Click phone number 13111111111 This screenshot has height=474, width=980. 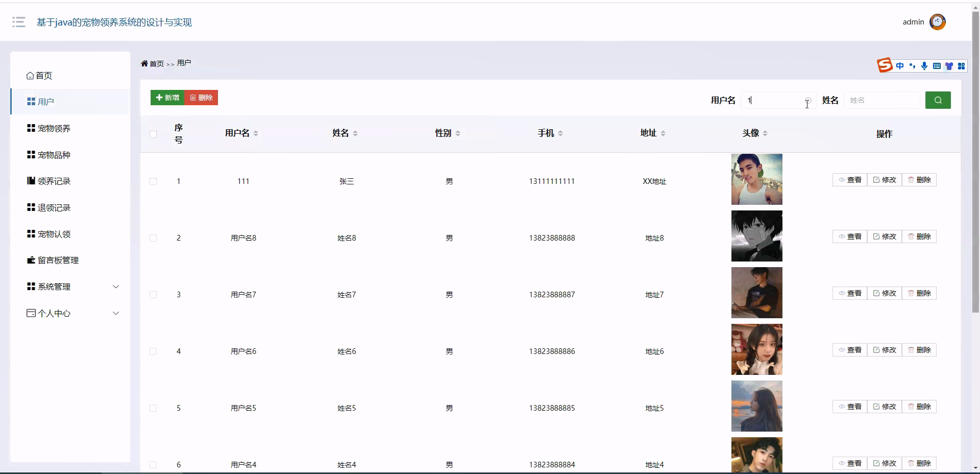pos(552,181)
